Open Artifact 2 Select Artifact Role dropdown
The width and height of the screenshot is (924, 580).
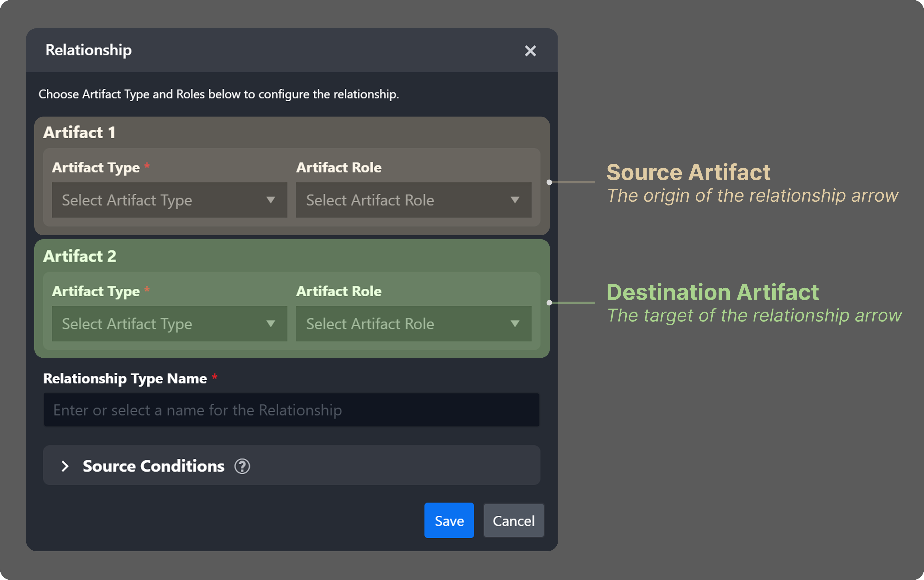[x=413, y=324]
